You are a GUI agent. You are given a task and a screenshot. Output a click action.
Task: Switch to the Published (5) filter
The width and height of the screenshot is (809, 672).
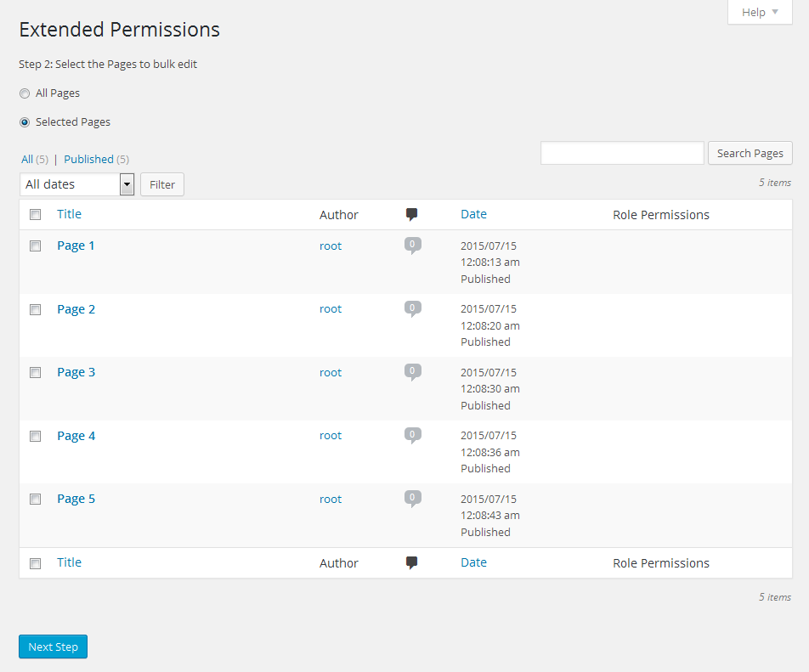(88, 159)
